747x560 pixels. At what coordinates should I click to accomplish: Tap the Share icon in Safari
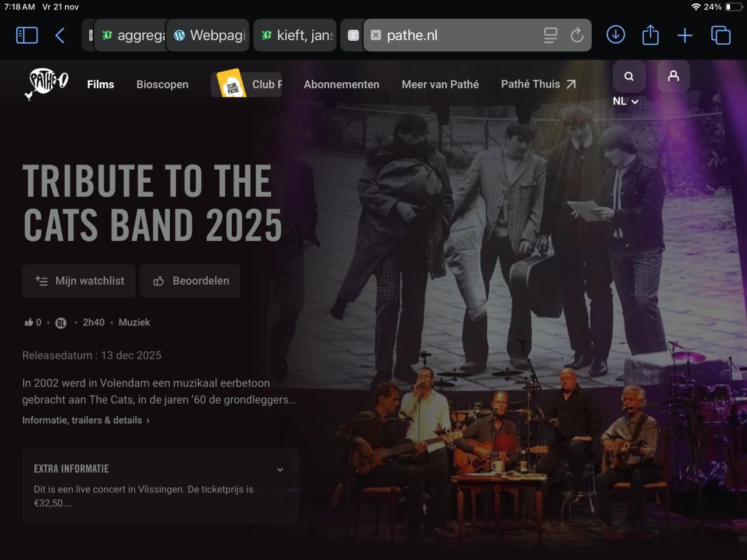coord(650,36)
